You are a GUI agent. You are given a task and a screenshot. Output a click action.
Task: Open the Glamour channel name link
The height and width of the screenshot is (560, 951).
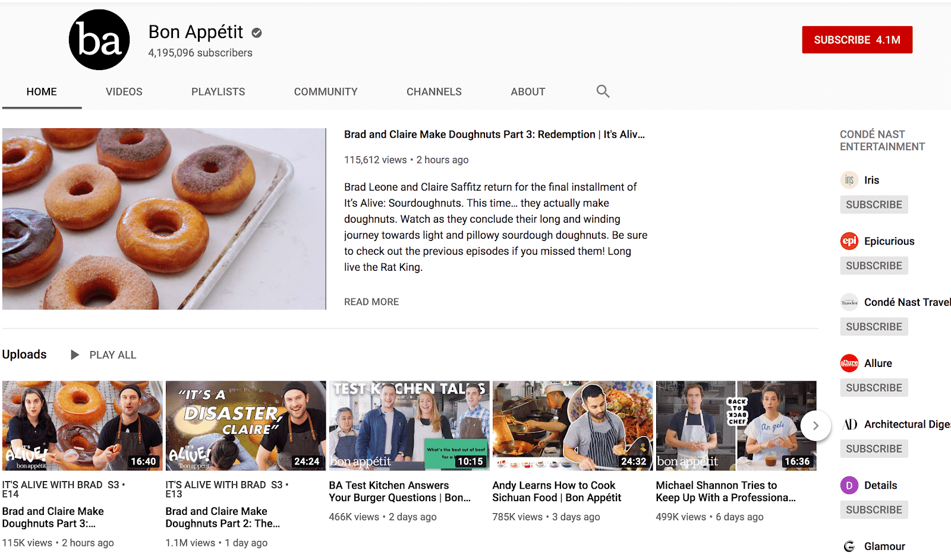(x=884, y=546)
